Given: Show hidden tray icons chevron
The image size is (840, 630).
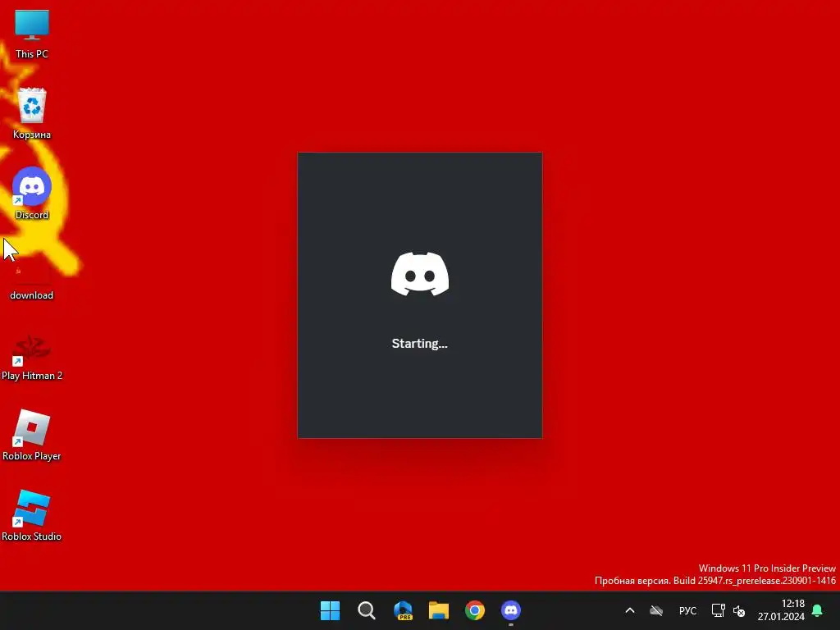Looking at the screenshot, I should tap(630, 610).
